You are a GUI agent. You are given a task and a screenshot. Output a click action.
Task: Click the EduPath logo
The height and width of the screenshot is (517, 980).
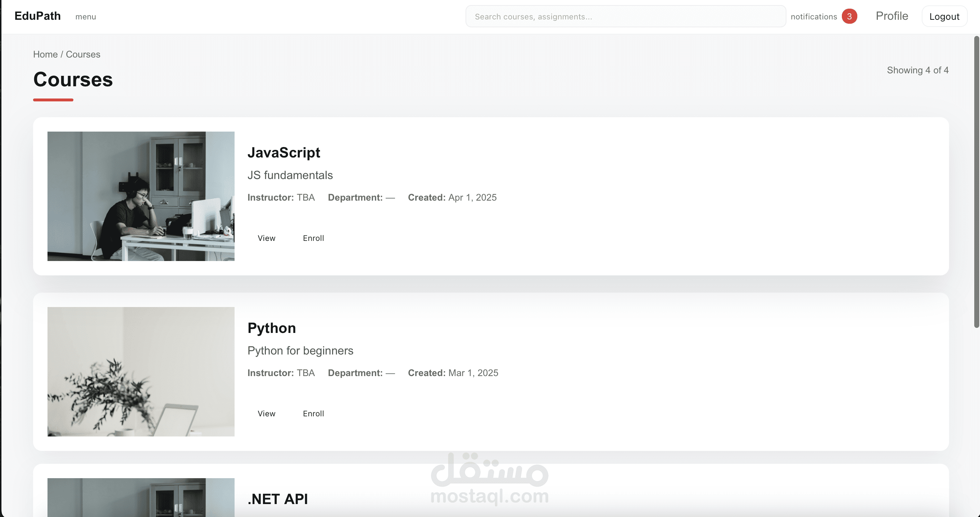coord(37,16)
